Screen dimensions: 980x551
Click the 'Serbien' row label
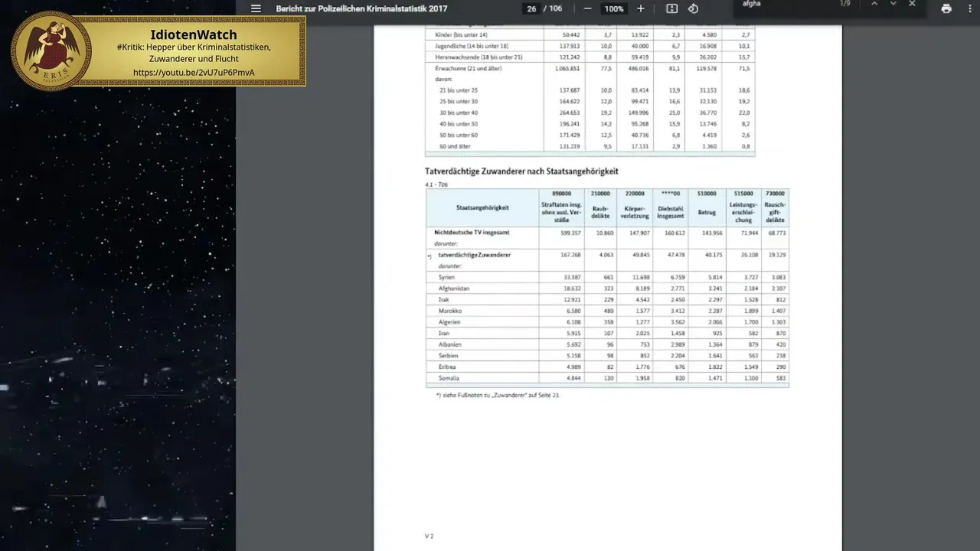(449, 356)
